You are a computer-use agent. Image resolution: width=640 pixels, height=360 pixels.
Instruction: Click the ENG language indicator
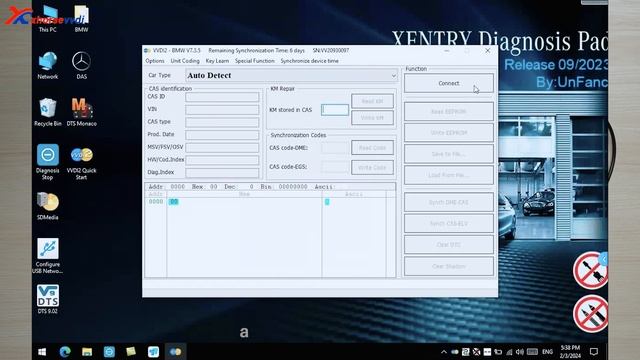[x=547, y=352]
